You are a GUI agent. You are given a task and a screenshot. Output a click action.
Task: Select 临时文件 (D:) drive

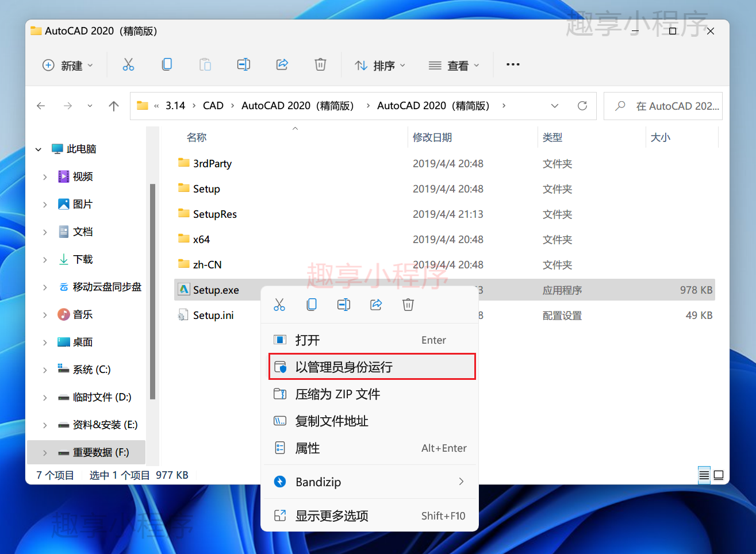[102, 397]
